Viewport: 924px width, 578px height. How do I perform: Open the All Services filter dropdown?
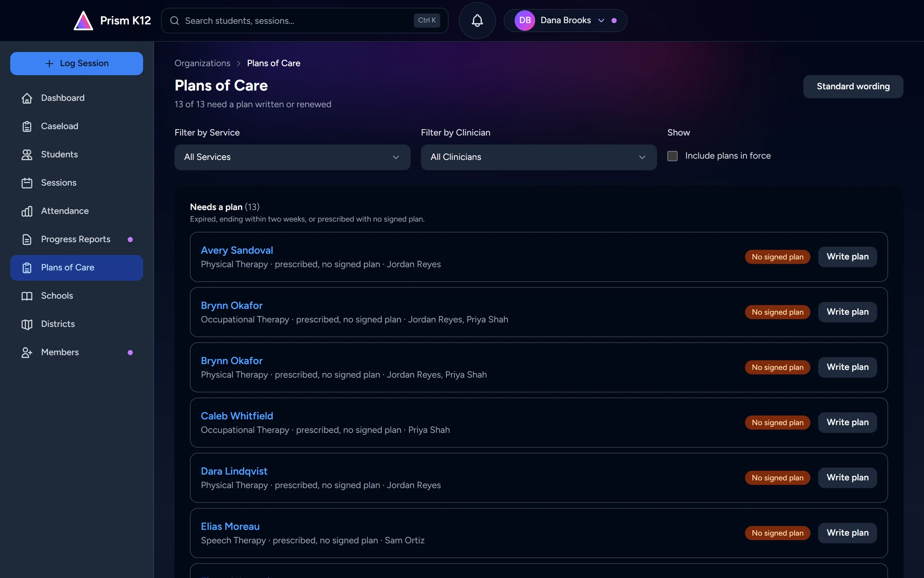[x=292, y=157]
